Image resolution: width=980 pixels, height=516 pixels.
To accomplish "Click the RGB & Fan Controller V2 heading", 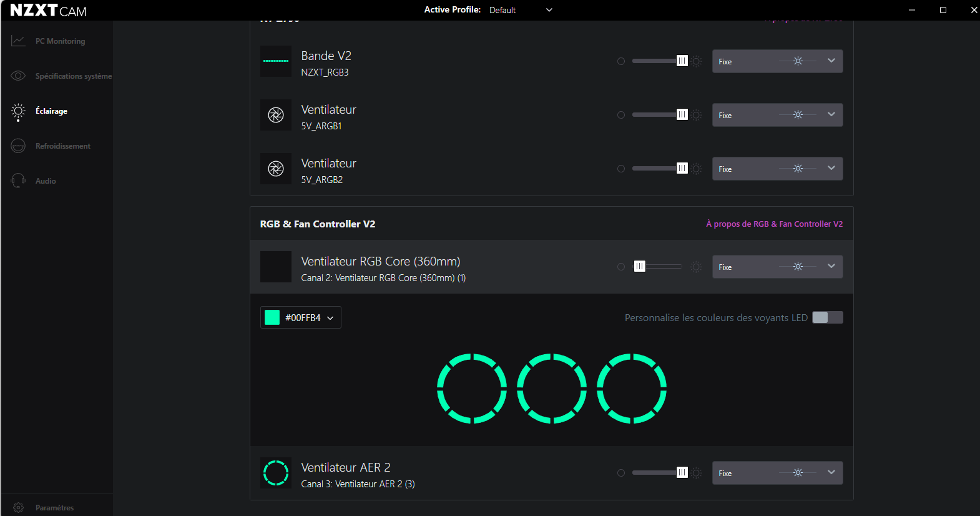I will coord(318,224).
